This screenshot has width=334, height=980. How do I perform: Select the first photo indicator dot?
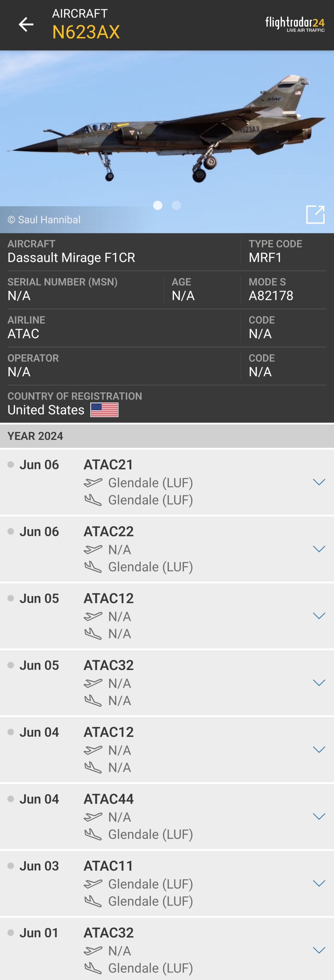coord(158,205)
